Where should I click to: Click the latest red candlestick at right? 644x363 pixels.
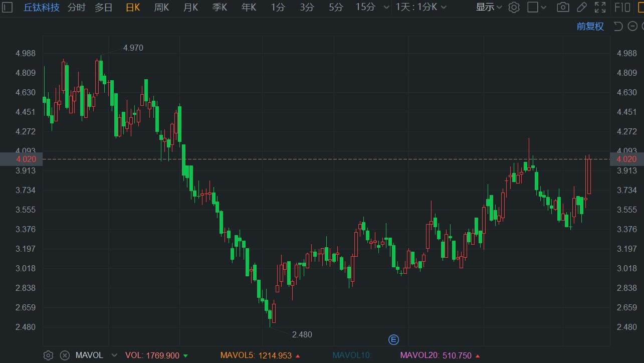589,175
